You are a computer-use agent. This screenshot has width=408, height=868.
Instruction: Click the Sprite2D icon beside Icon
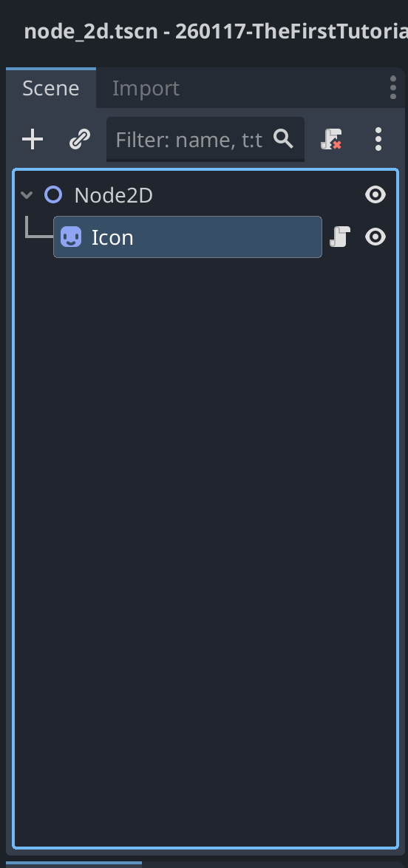71,237
